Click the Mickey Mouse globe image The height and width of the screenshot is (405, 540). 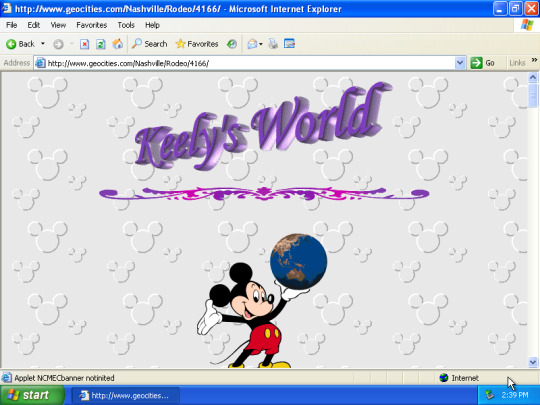point(262,300)
